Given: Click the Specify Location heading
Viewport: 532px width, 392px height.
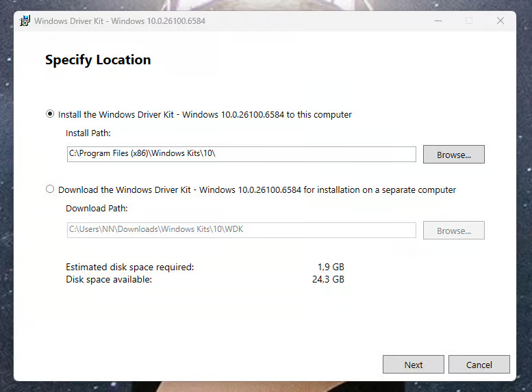Looking at the screenshot, I should click(x=98, y=60).
